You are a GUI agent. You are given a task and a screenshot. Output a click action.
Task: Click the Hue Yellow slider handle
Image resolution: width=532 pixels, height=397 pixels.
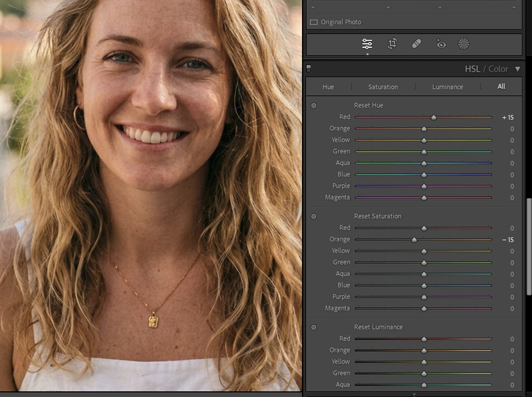[424, 140]
